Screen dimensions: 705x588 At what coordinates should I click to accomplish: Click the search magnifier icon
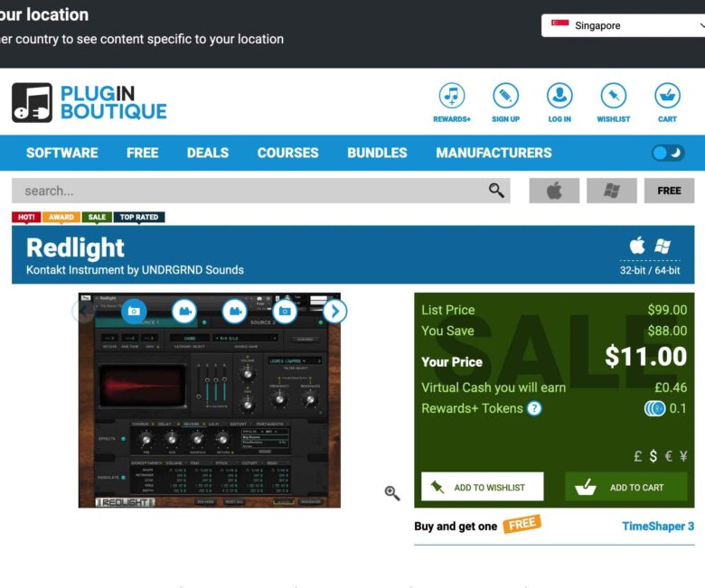(x=496, y=191)
